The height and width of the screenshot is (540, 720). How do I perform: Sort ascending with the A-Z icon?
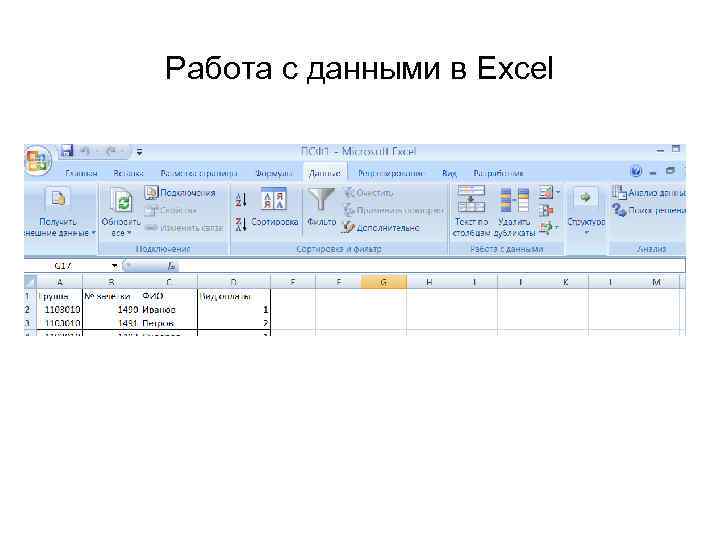tap(241, 200)
